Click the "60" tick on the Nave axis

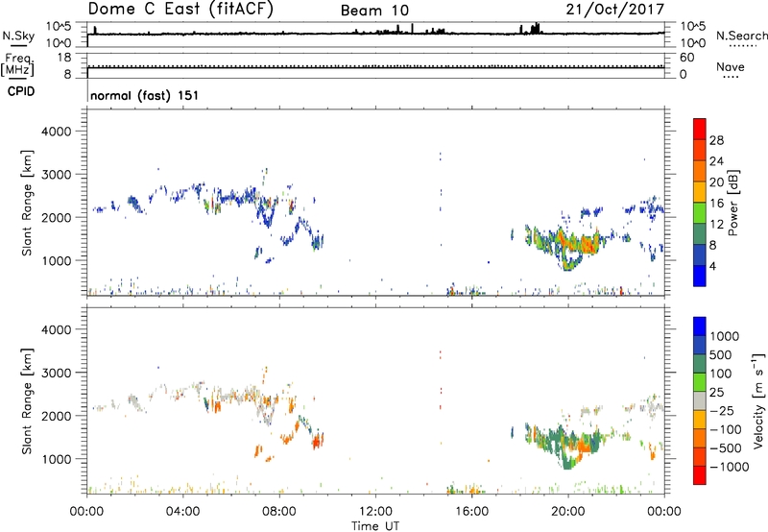point(686,58)
